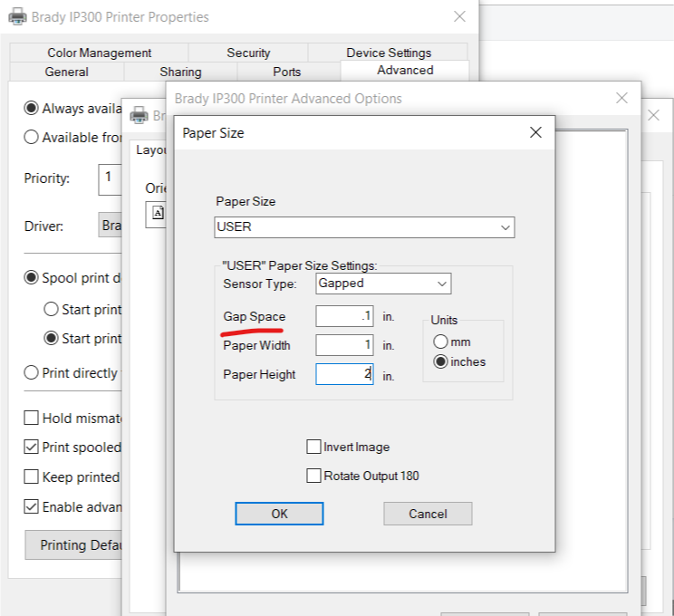Image resolution: width=674 pixels, height=616 pixels.
Task: Close the Printer Properties window
Action: 459,17
